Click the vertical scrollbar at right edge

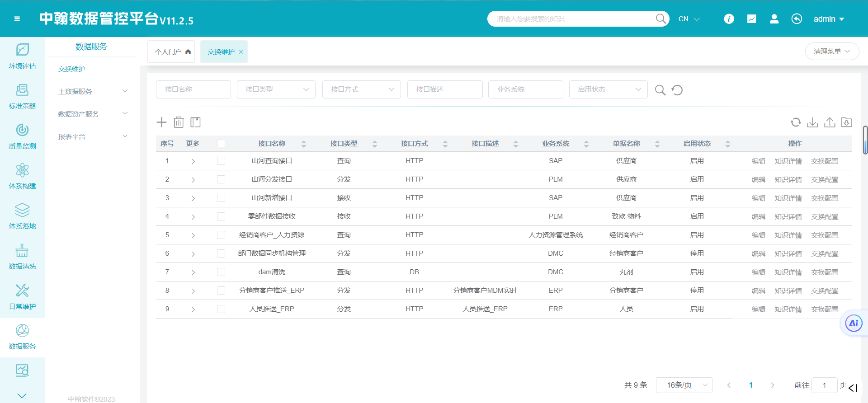tap(865, 140)
